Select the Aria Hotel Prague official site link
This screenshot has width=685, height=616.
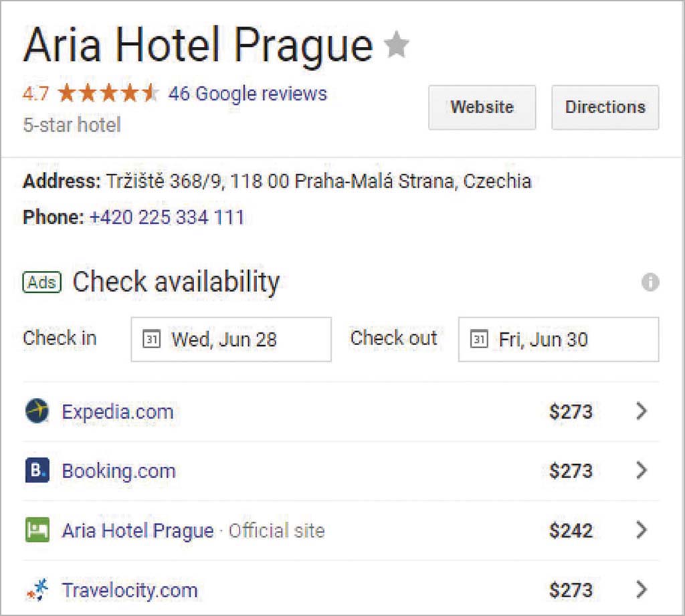click(x=138, y=531)
